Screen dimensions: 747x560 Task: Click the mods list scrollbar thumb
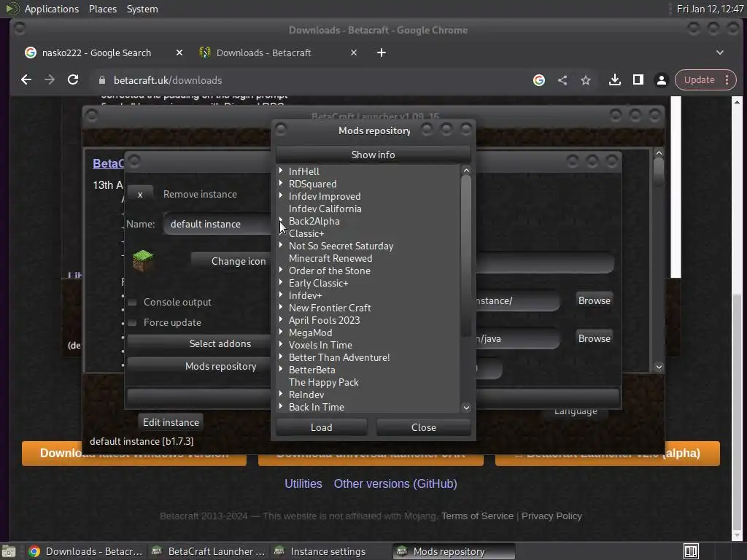[x=466, y=256]
